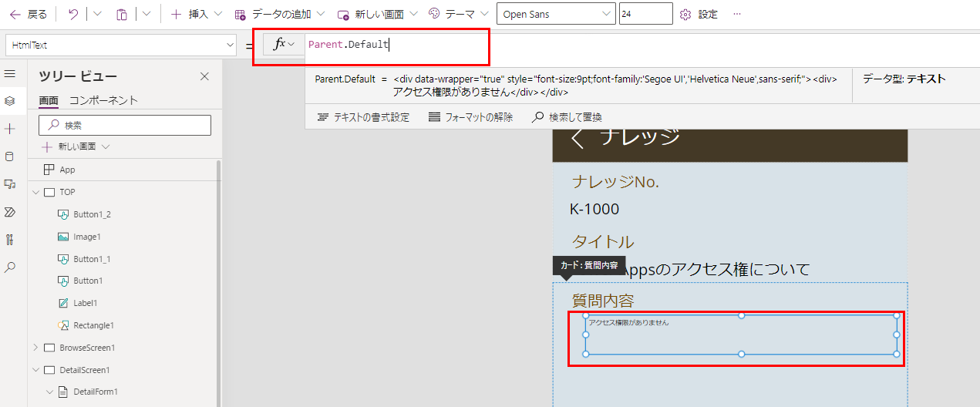The height and width of the screenshot is (407, 980).
Task: Select DetailForm1 in the tree
Action: pos(96,392)
